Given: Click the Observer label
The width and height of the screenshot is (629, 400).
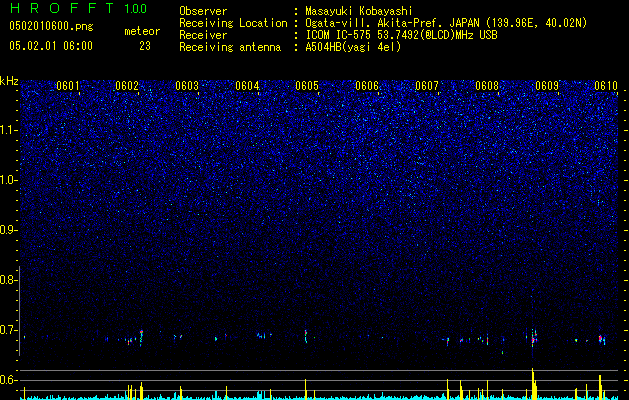Looking at the screenshot, I should tap(203, 11).
